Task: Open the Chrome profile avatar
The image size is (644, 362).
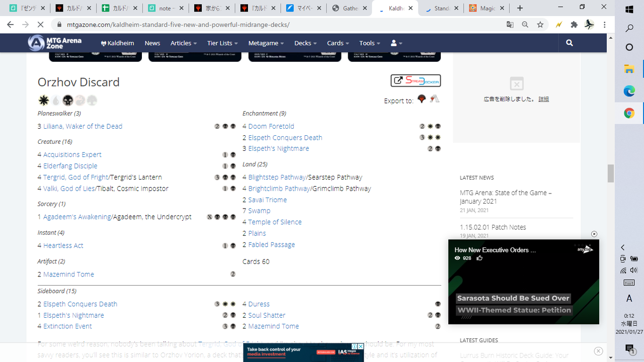Action: coord(589,25)
